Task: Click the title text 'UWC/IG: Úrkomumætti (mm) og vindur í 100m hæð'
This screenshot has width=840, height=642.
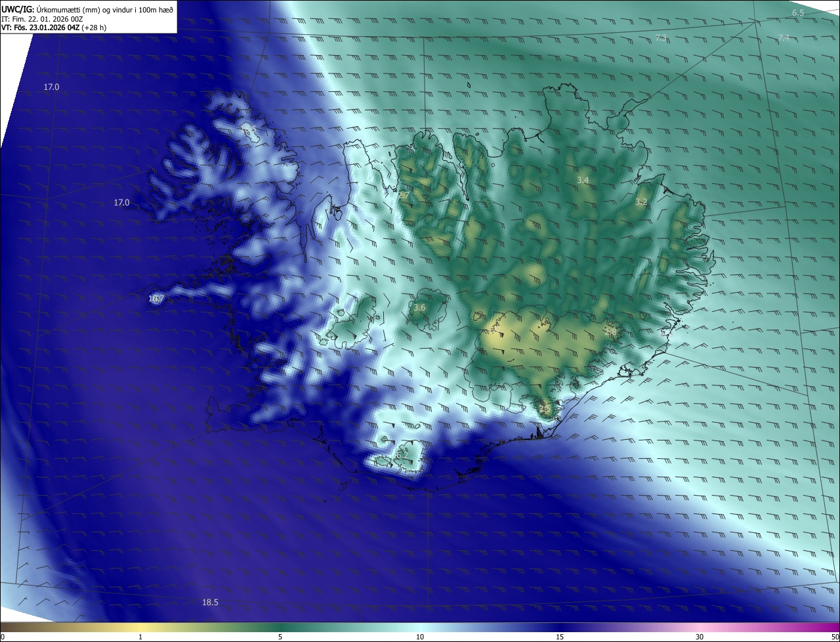Action: [87, 9]
